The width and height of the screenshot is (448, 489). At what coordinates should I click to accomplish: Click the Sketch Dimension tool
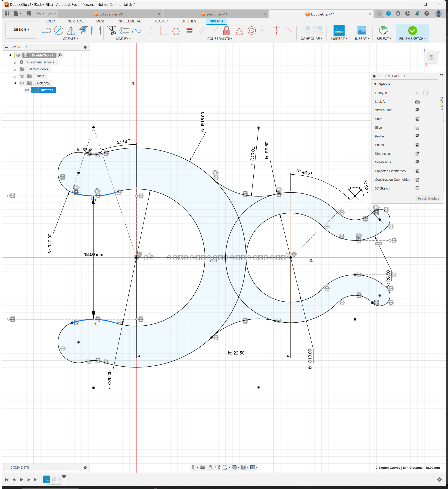[x=96, y=31]
